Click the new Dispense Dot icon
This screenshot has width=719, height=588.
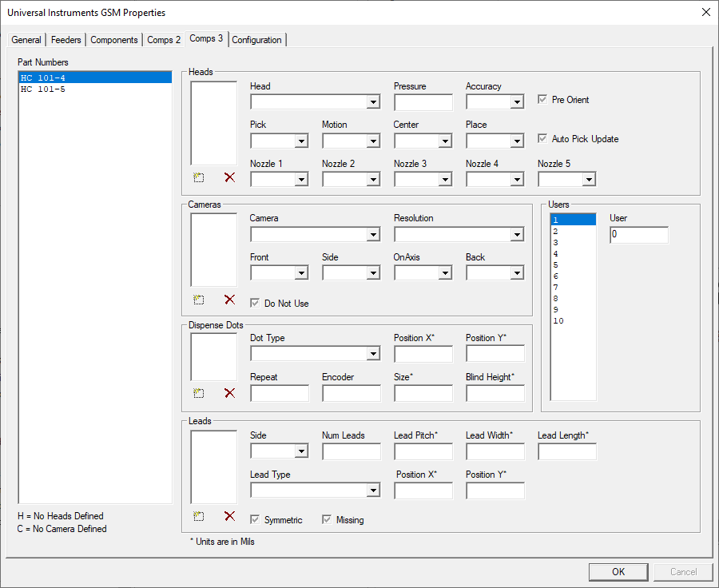198,392
